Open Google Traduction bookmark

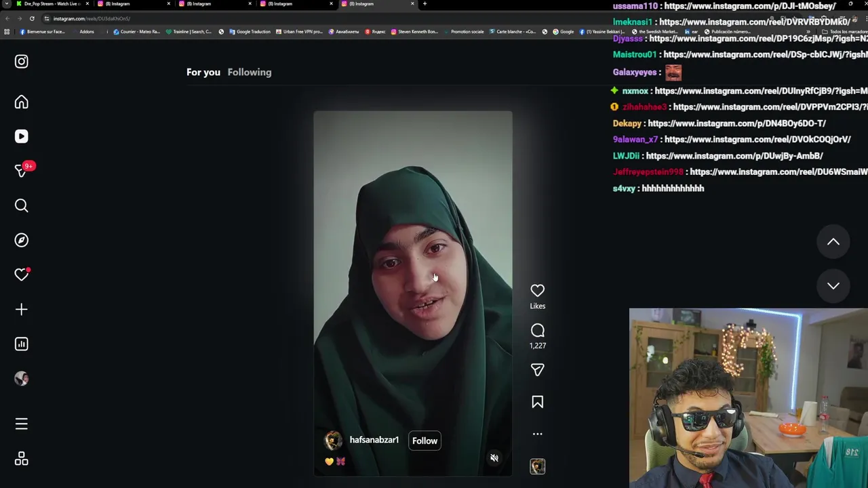coord(250,32)
